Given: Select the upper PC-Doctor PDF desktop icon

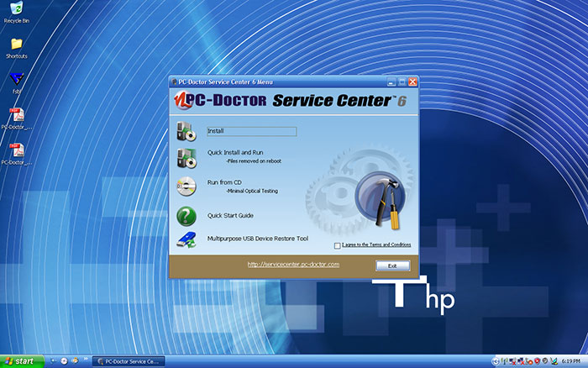Looking at the screenshot, I should pos(17,119).
